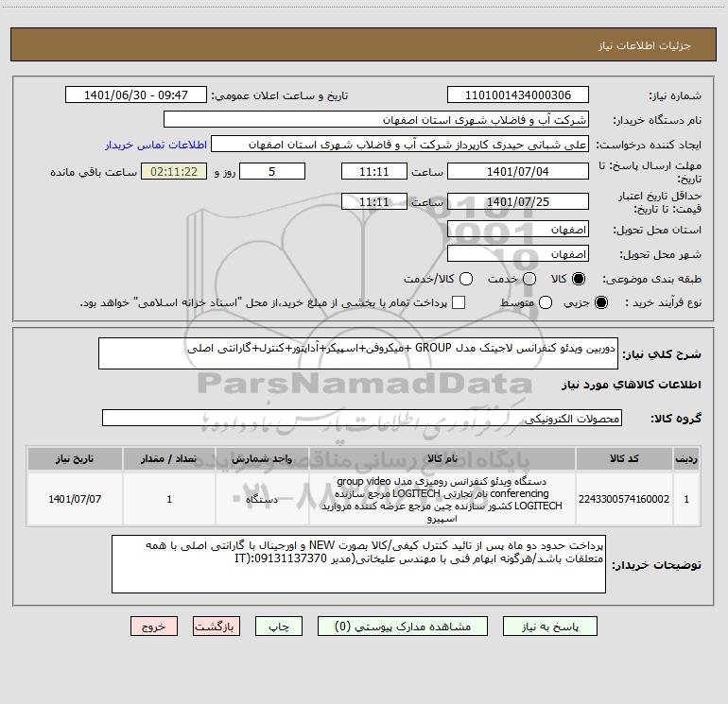Click the remaining days field showing 5

272,171
